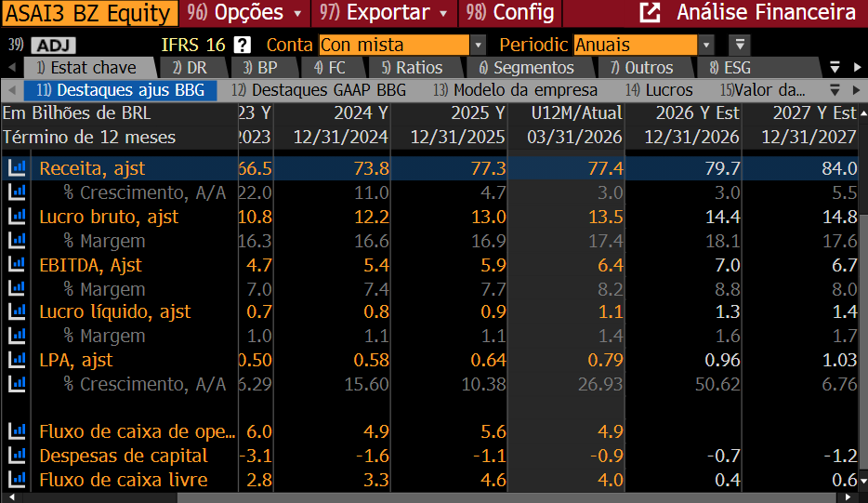Click the Despesas de capital row label

[124, 456]
